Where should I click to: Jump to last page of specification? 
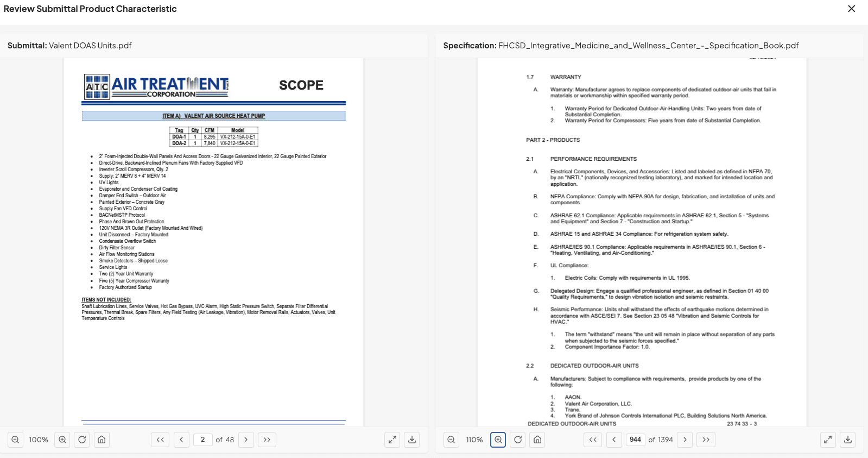click(x=706, y=440)
